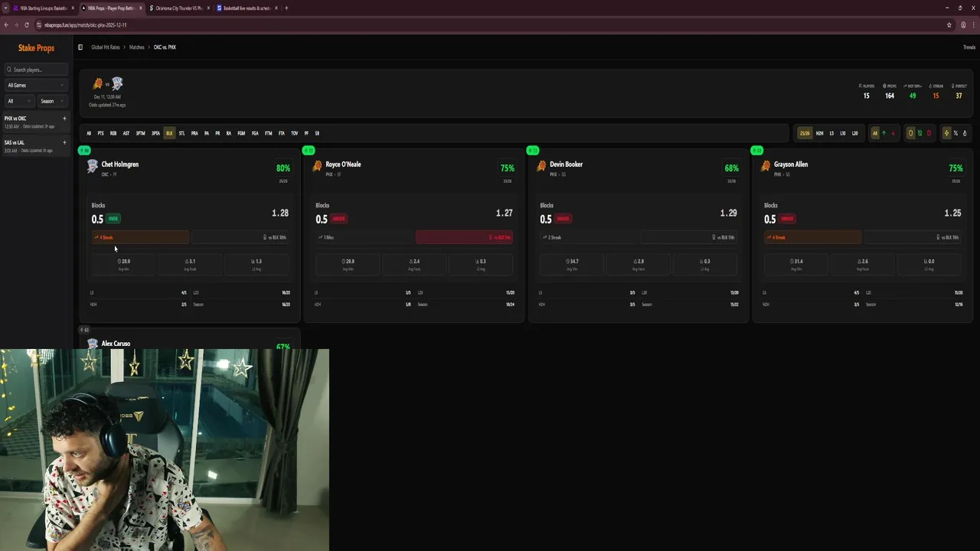Switch to NBA Starting Lineups browser tab
This screenshot has width=980, height=551.
tap(43, 8)
